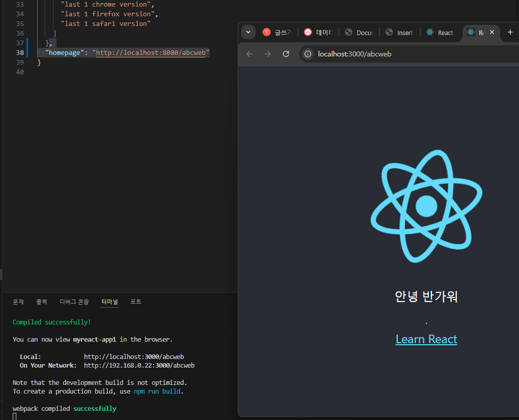Screen dimensions: 519x420
Task: Open the homepage URL in package.json
Action: (x=151, y=52)
